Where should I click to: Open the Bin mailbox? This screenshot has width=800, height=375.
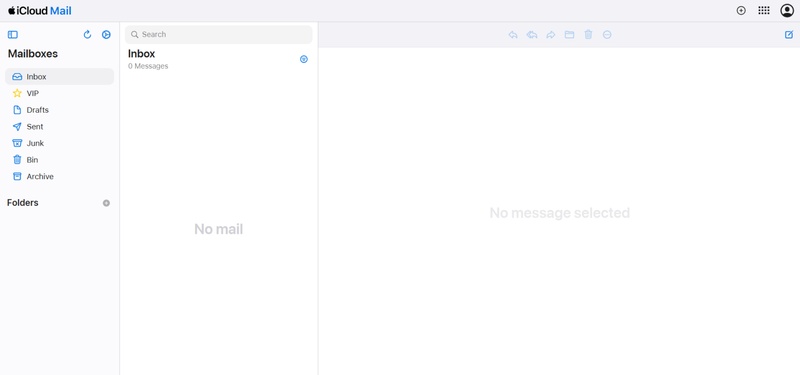click(60, 160)
